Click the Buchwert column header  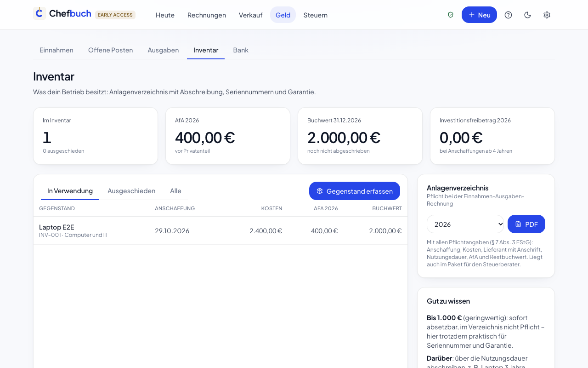pyautogui.click(x=387, y=208)
